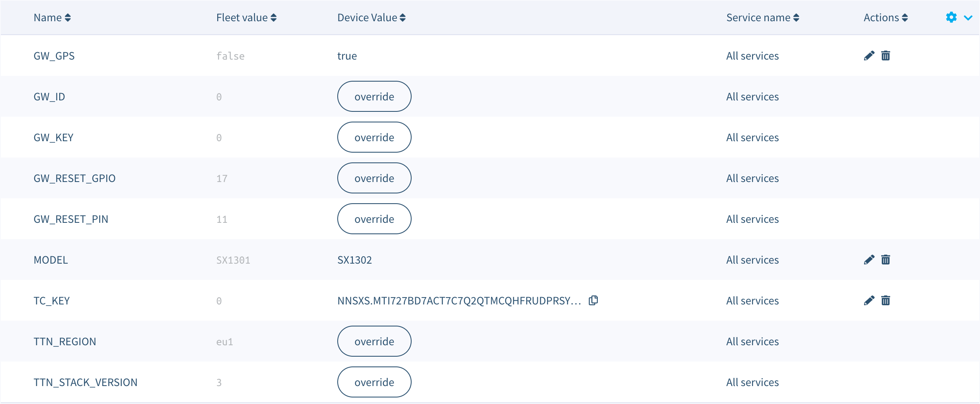
Task: Override the GW_RESET_PIN value
Action: point(374,219)
